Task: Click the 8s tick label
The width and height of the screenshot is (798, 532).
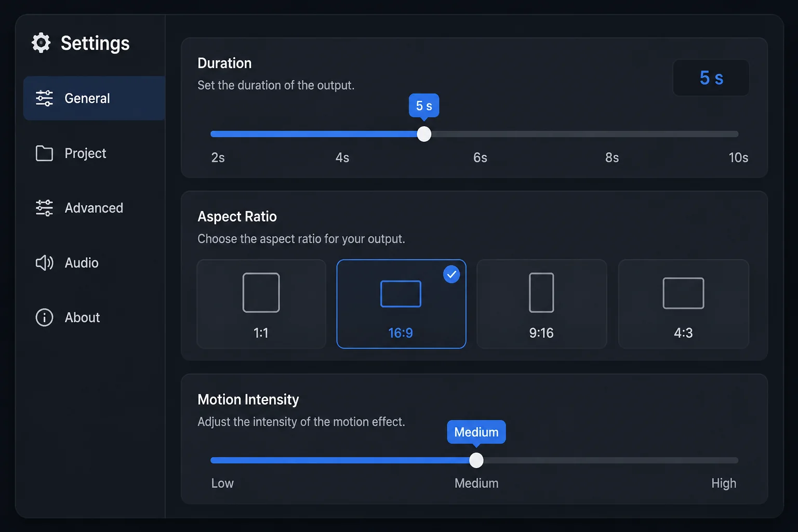Action: coord(612,157)
